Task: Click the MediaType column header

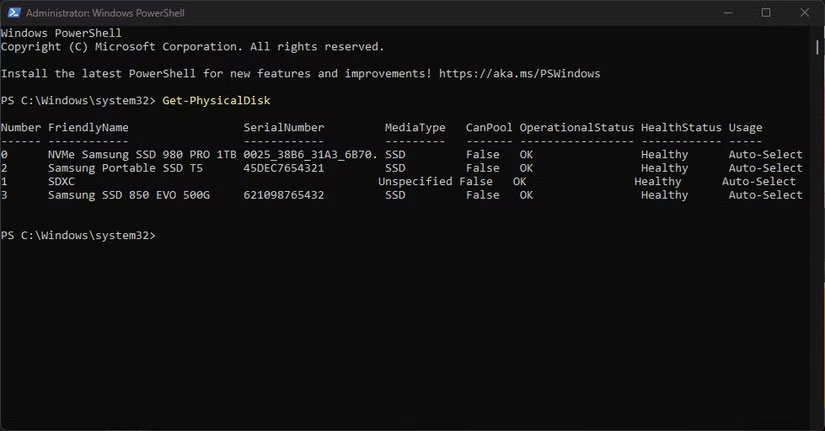Action: (414, 128)
